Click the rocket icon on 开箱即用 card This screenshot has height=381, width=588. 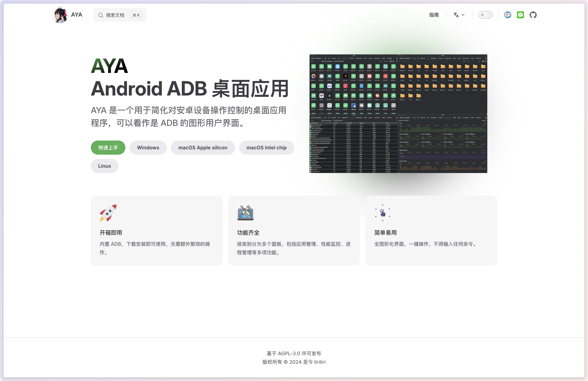coord(108,213)
